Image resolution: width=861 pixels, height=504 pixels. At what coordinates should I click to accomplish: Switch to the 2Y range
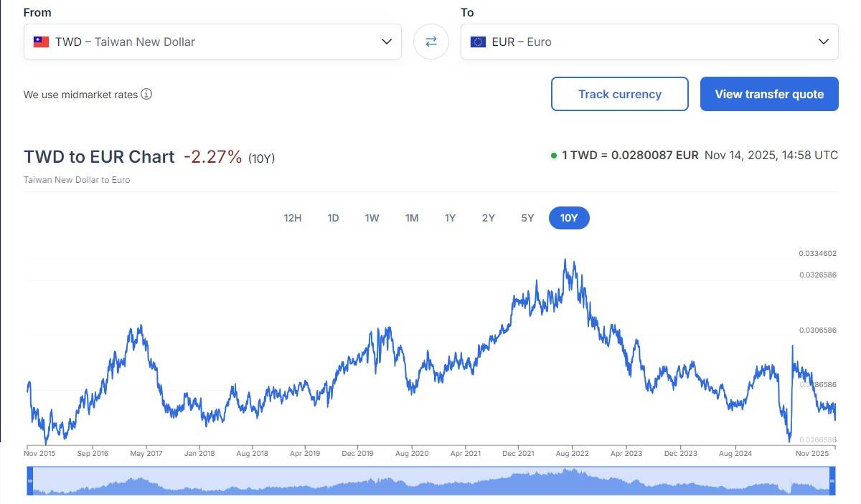[x=489, y=218]
